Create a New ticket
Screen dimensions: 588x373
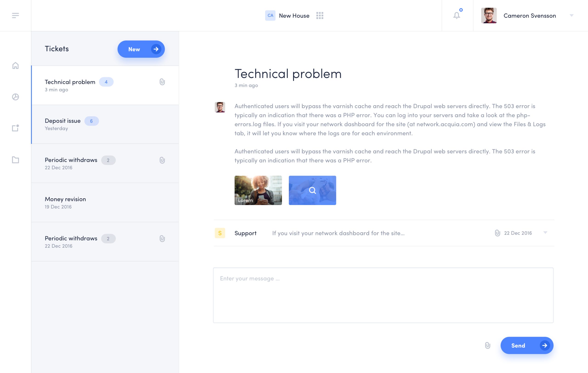point(141,49)
